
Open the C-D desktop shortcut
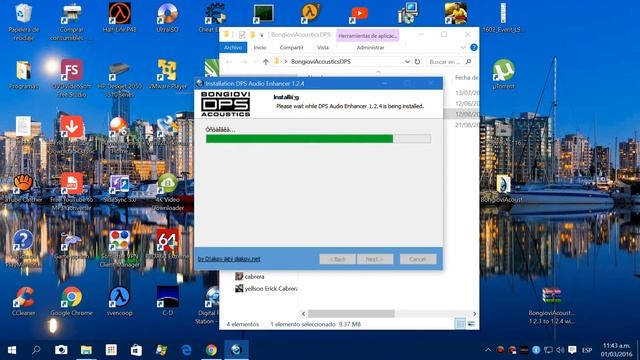pos(167,301)
